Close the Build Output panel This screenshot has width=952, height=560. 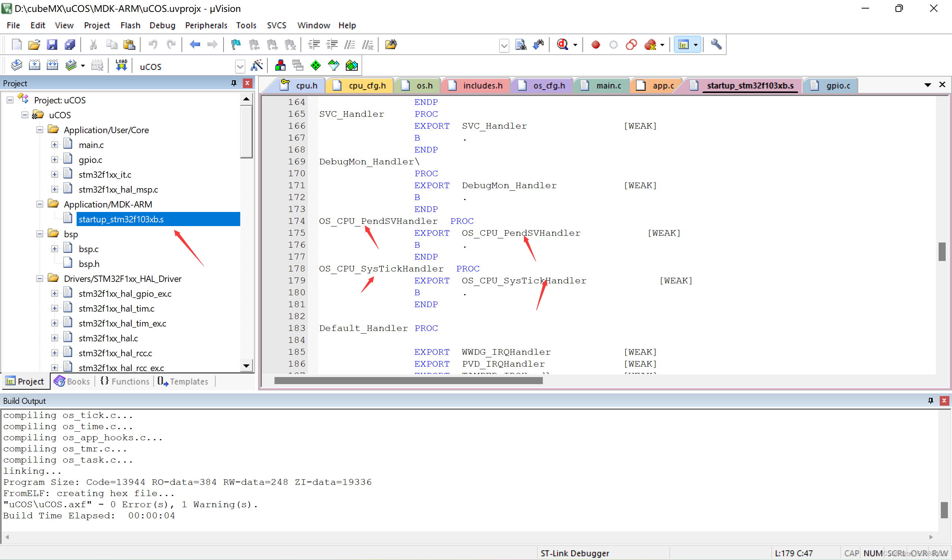coord(944,401)
